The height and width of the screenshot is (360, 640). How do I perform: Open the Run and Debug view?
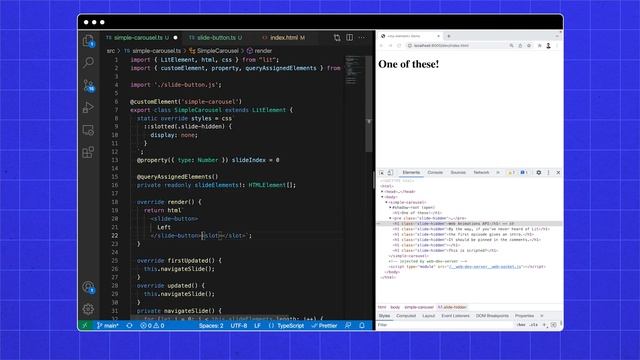88,107
